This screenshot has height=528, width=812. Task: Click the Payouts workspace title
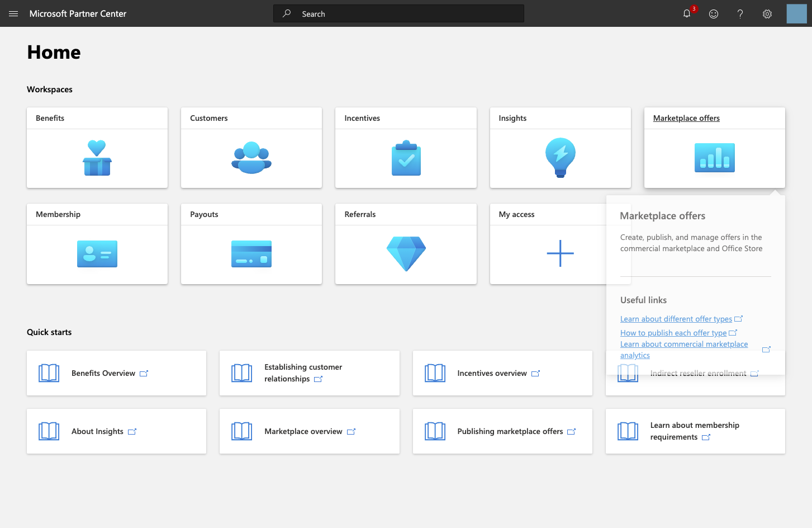pos(204,214)
